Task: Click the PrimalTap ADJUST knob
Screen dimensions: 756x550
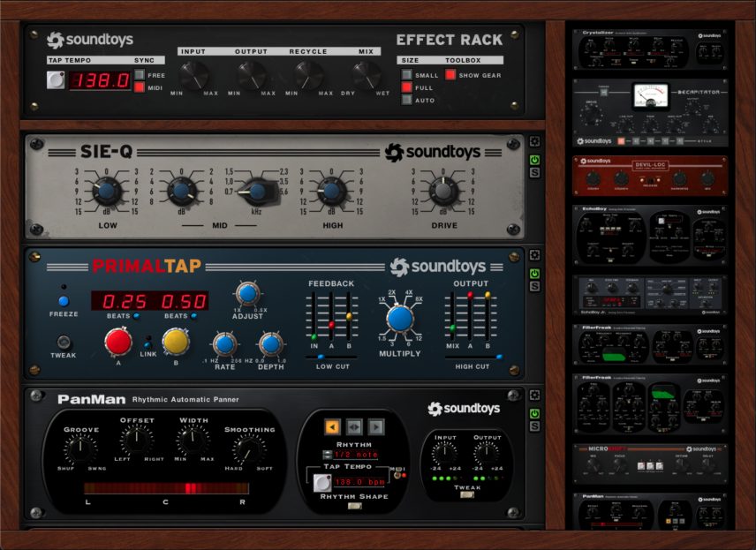Action: pyautogui.click(x=247, y=294)
